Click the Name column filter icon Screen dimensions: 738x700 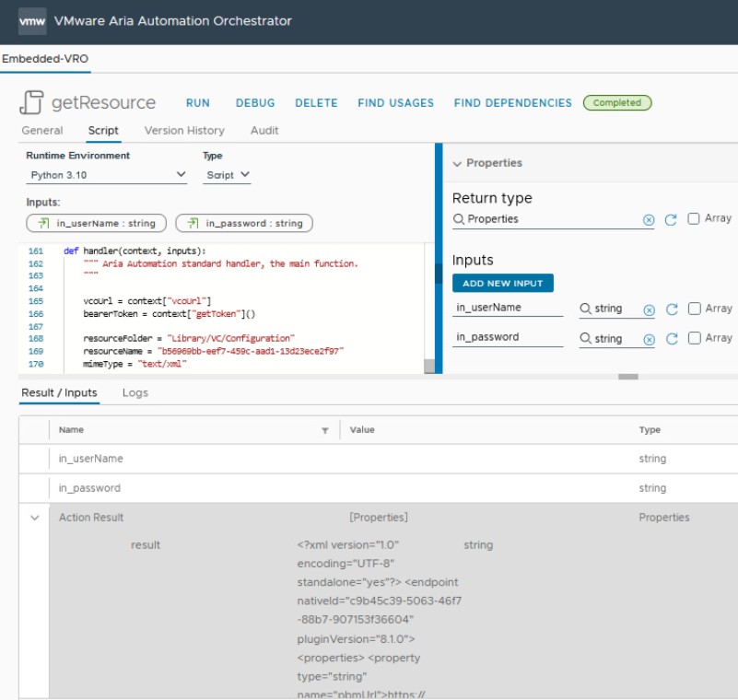[324, 430]
